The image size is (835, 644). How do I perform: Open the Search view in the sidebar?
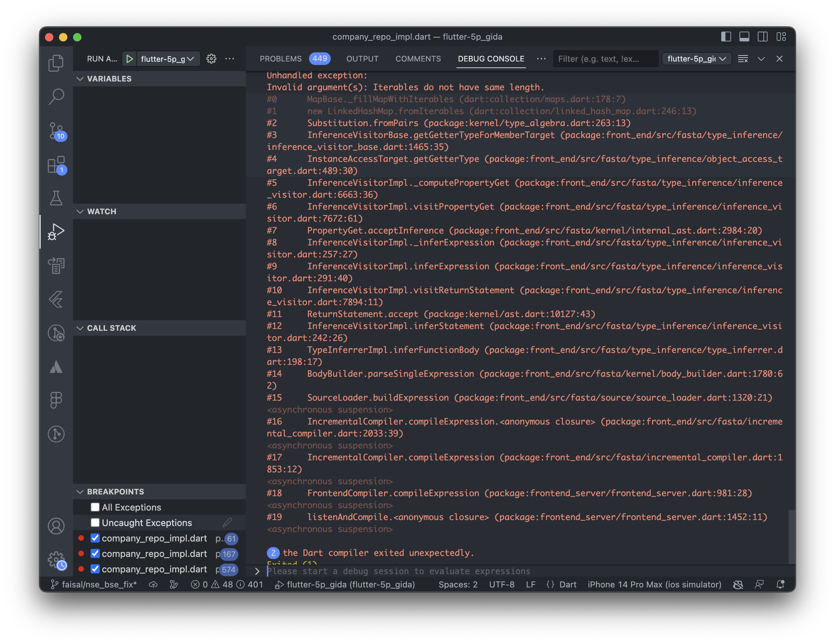point(56,96)
